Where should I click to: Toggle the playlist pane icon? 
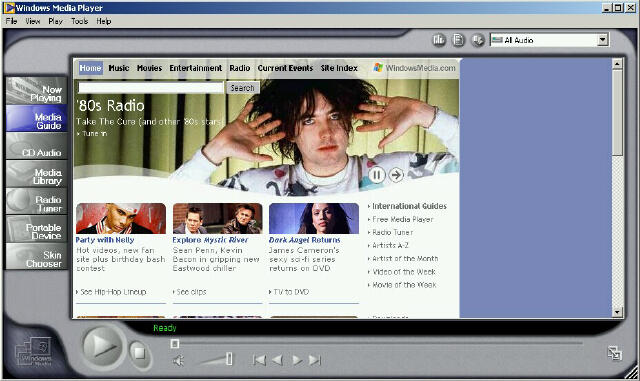point(458,40)
